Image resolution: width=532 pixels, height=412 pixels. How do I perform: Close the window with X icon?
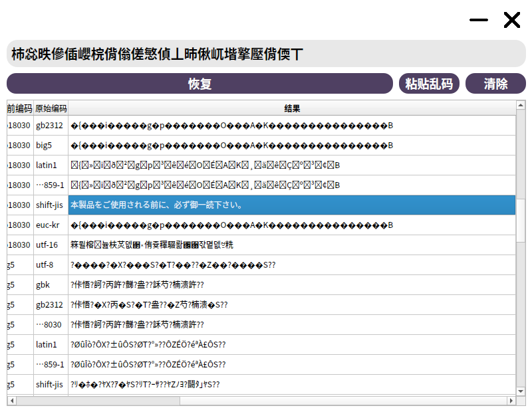pyautogui.click(x=511, y=20)
